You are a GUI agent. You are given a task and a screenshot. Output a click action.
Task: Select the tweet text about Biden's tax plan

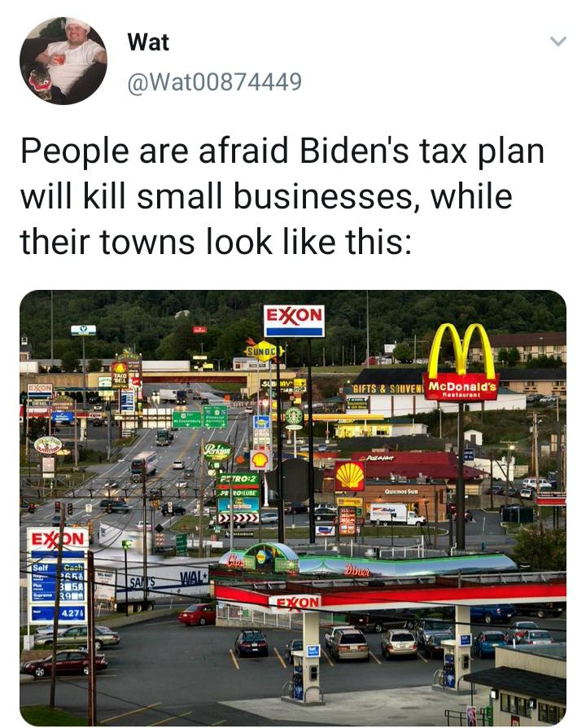click(282, 196)
